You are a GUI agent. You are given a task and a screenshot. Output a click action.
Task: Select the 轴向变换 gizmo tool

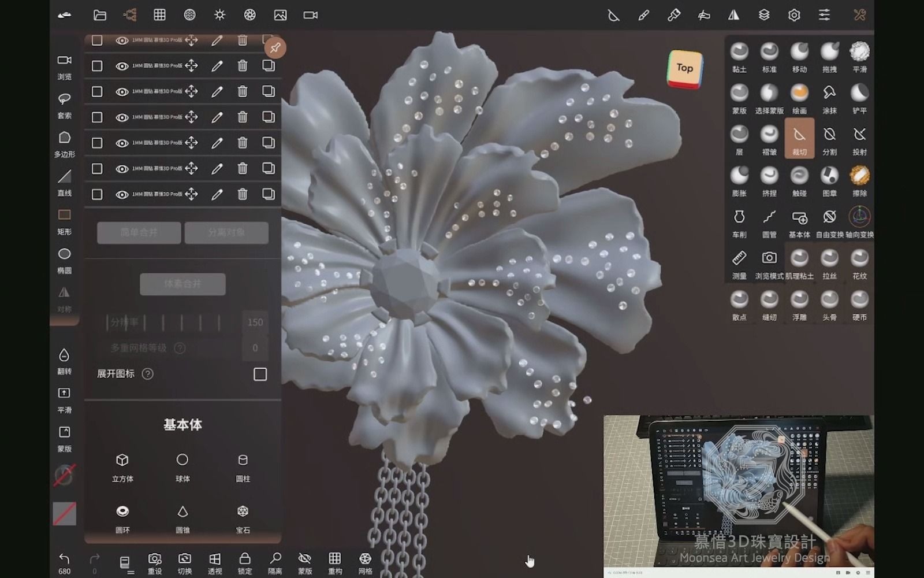[859, 223]
